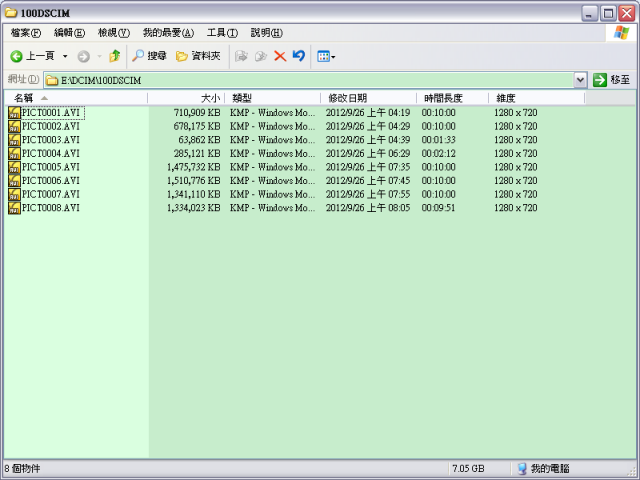Click size value 710,909 KB
Image resolution: width=640 pixels, height=480 pixels.
197,113
